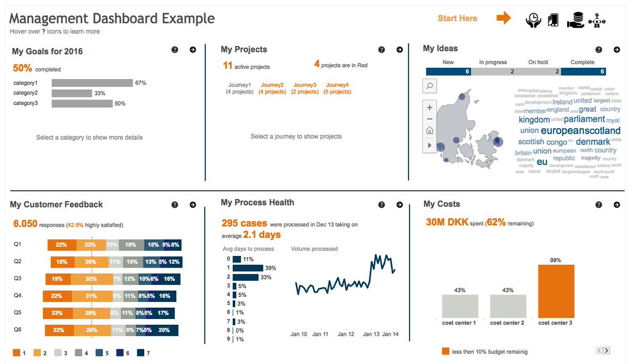
Task: Zoom out on the Denmark map
Action: [429, 119]
